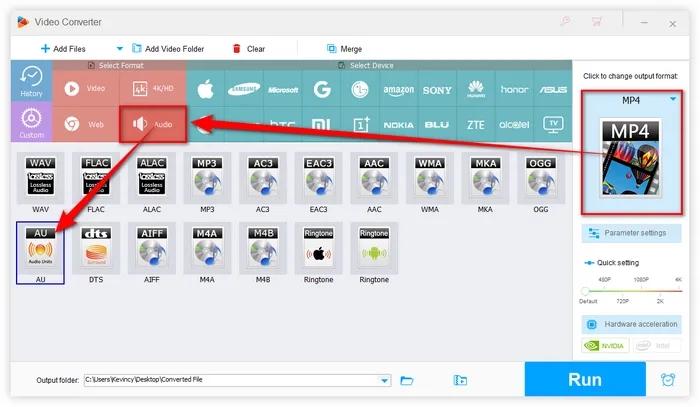
Task: Open the Custom format panel
Action: pos(31,122)
